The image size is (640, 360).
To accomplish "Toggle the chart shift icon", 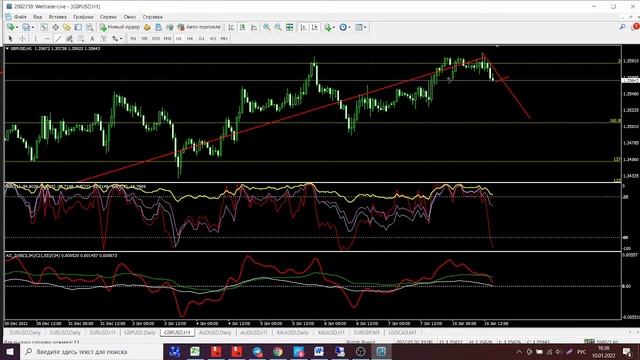I will point(315,27).
